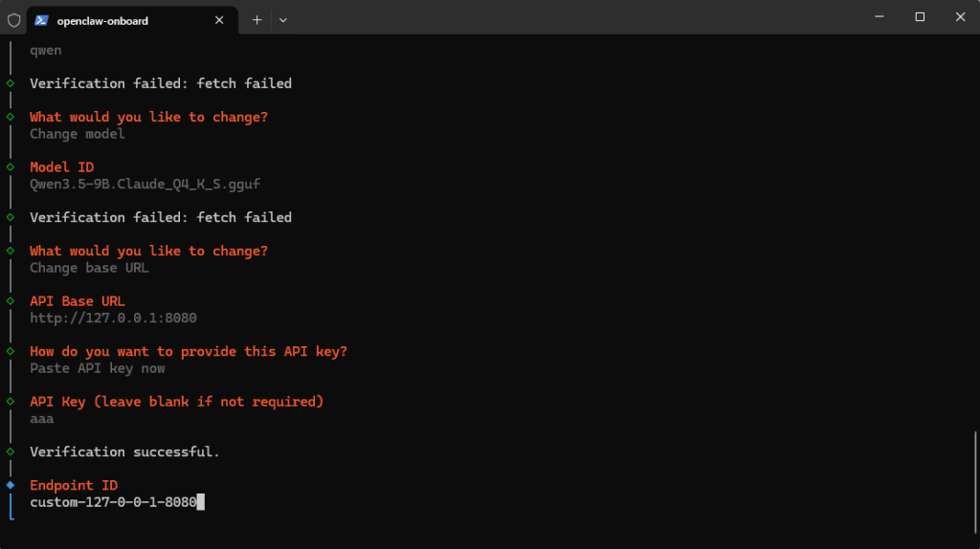Expand the new tab profile dropdown chevron
This screenshot has height=549, width=980.
pos(283,20)
